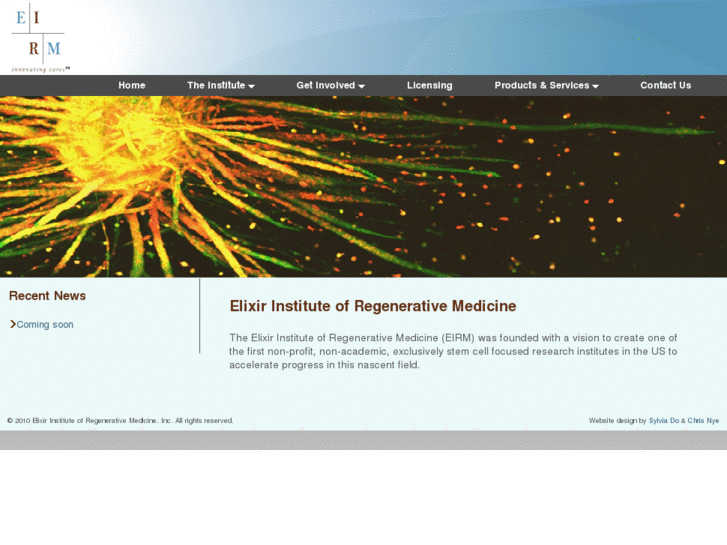Click the 2010 copyright notice text
Image resolution: width=727 pixels, height=545 pixels.
tap(120, 421)
